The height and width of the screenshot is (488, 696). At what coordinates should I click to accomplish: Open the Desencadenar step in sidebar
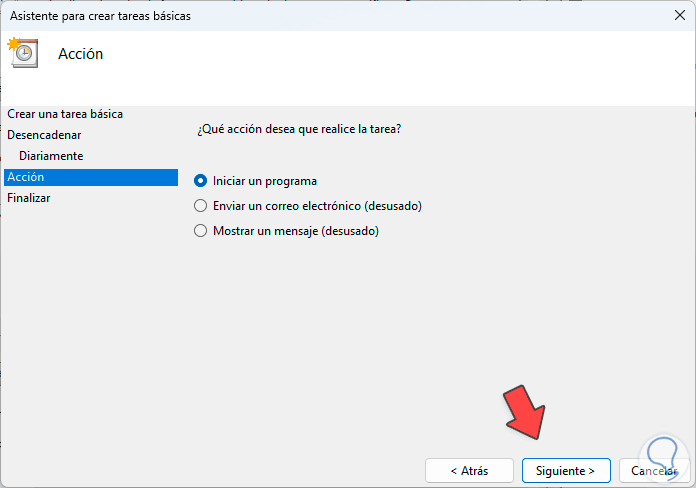[44, 134]
